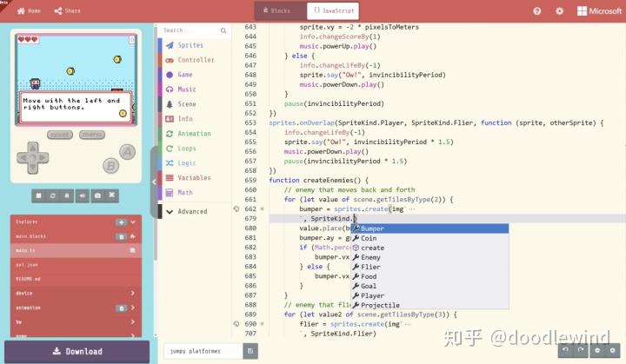Viewport: 626px width, 364px height.
Task: Choose Goal from autocomplete list
Action: 430,286
